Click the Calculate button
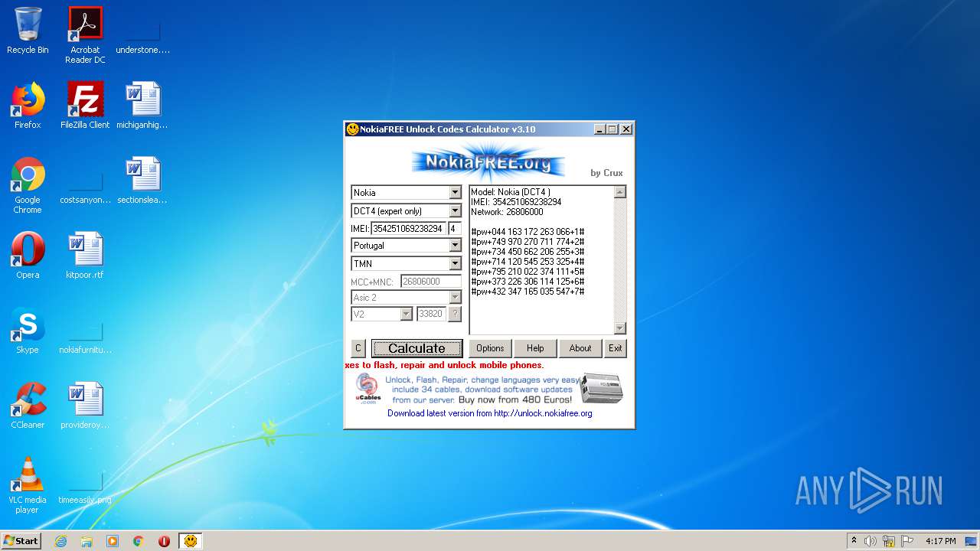The image size is (980, 551). point(416,348)
